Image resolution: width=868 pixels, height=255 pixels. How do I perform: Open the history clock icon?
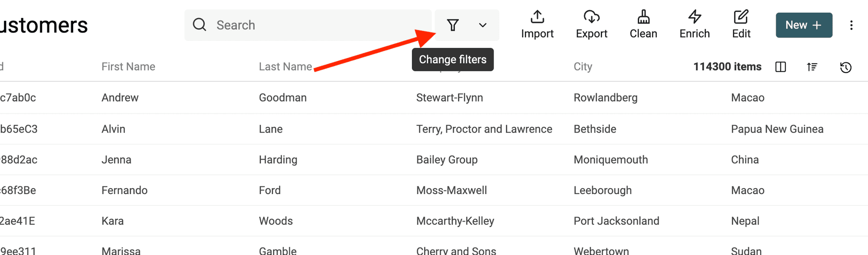tap(846, 67)
